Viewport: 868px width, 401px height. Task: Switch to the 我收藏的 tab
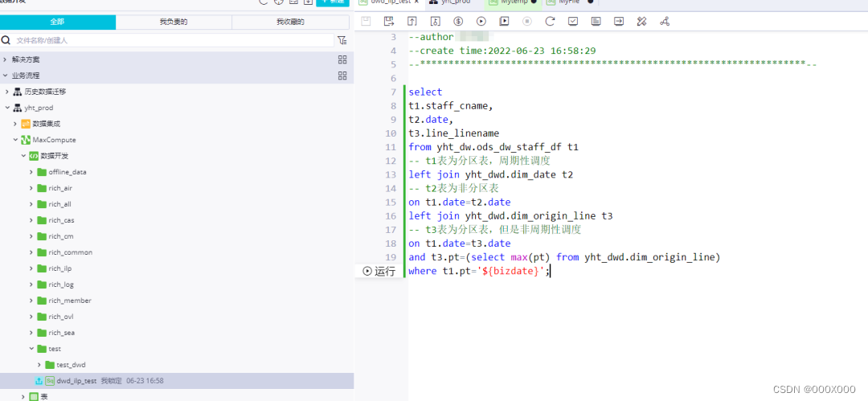291,23
